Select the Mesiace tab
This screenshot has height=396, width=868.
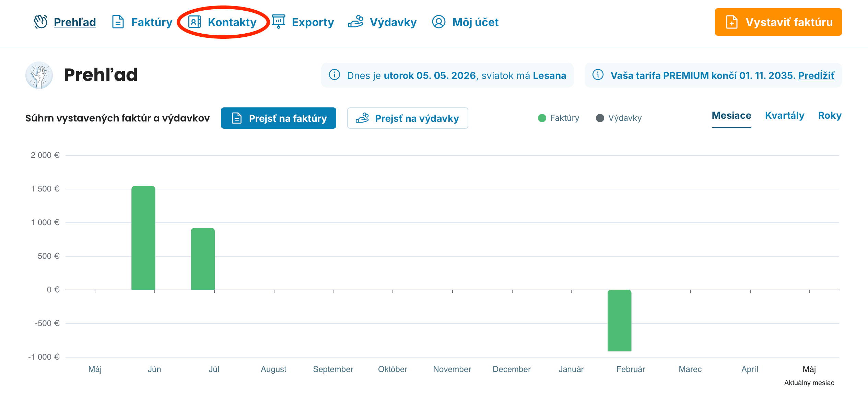tap(731, 116)
